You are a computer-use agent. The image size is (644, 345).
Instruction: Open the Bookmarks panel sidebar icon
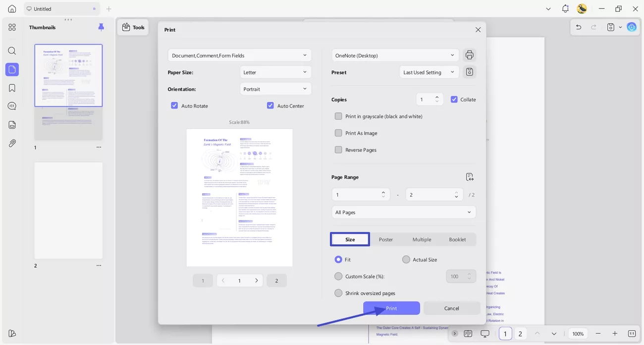pyautogui.click(x=12, y=88)
